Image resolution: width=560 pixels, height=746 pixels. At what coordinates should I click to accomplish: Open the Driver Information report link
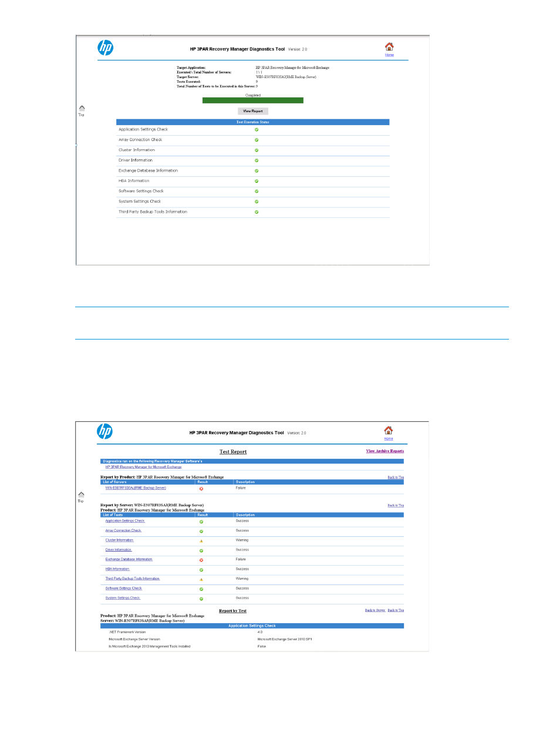(119, 550)
